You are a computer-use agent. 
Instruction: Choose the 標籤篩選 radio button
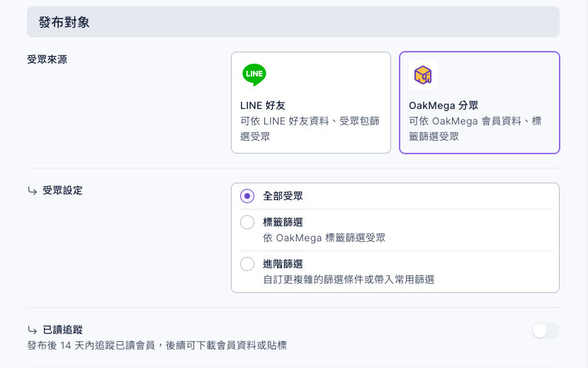pos(247,222)
